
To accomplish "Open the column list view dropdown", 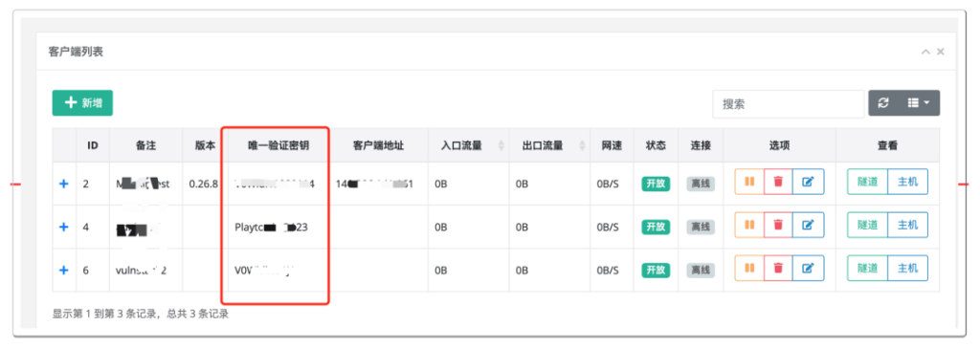I will click(x=919, y=103).
